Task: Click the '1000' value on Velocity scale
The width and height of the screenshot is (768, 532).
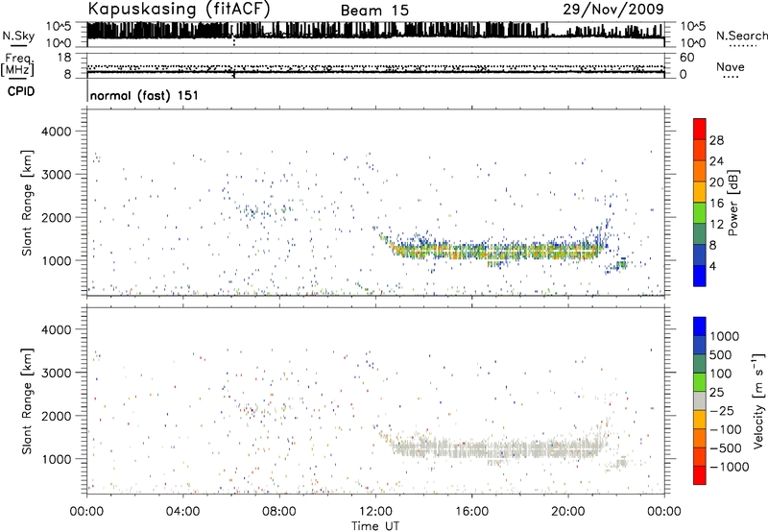Action: point(725,336)
